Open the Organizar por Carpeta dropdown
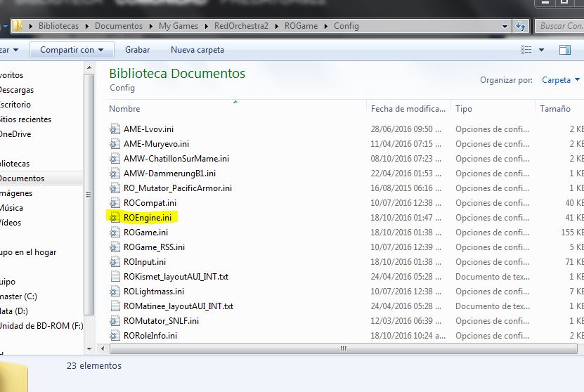This screenshot has width=584, height=392. (561, 80)
